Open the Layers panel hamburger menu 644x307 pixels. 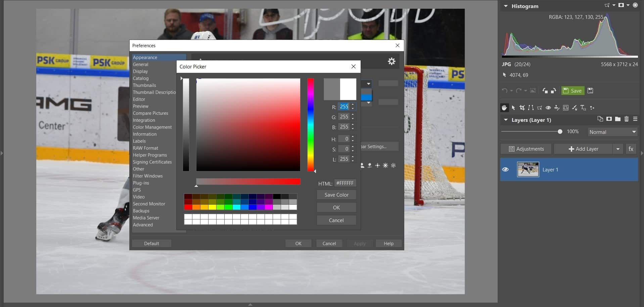[635, 119]
